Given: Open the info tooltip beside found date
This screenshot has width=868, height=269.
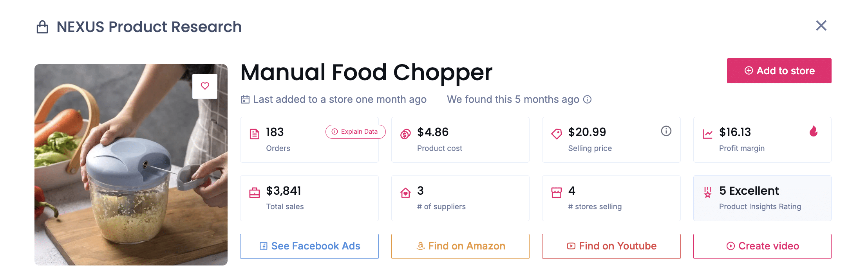Looking at the screenshot, I should (x=587, y=100).
